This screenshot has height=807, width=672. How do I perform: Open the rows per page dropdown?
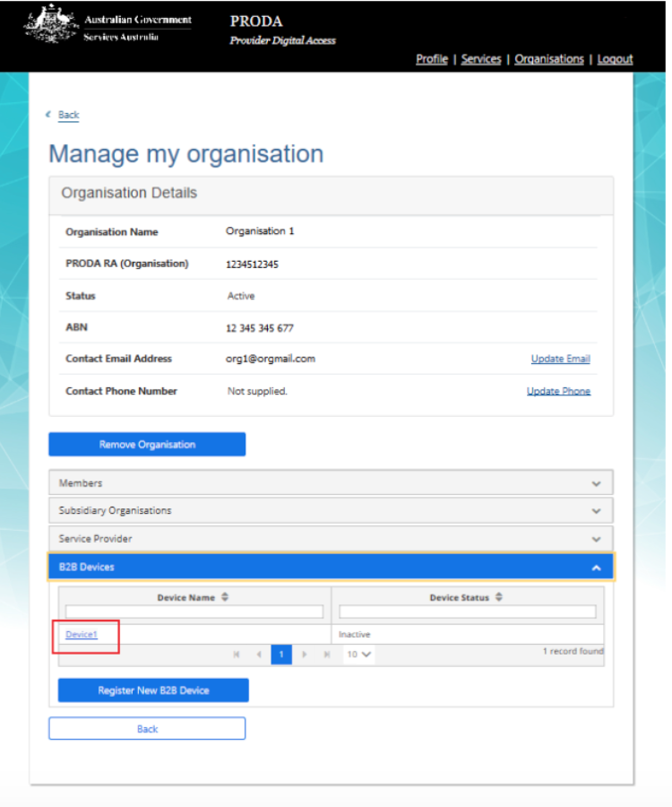(359, 655)
